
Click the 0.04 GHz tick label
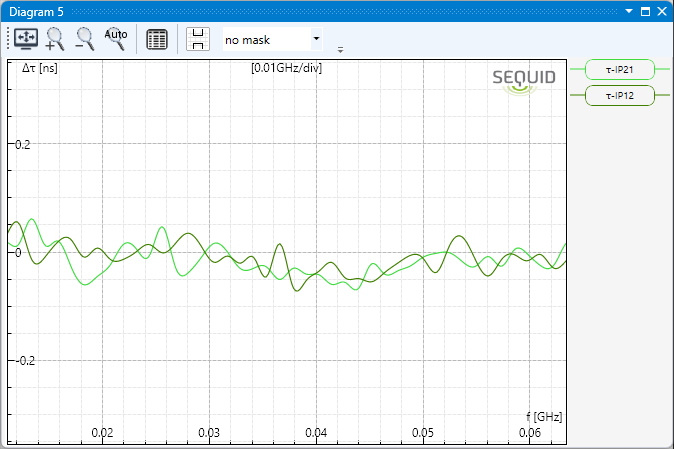click(316, 433)
